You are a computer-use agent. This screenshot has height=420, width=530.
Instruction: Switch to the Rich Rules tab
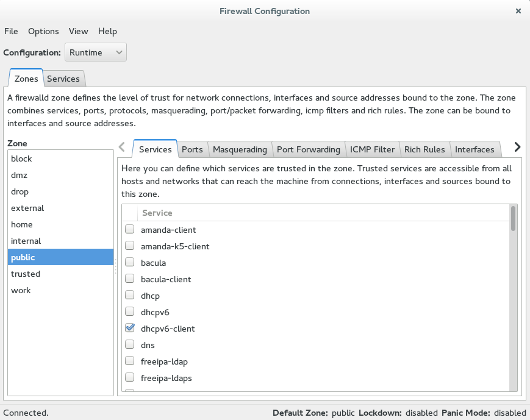[x=425, y=149]
